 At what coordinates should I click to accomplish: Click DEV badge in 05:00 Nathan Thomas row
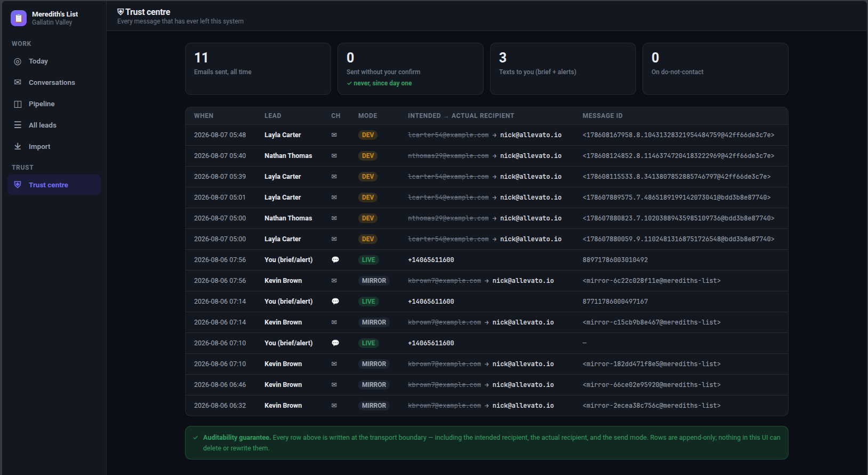(368, 218)
